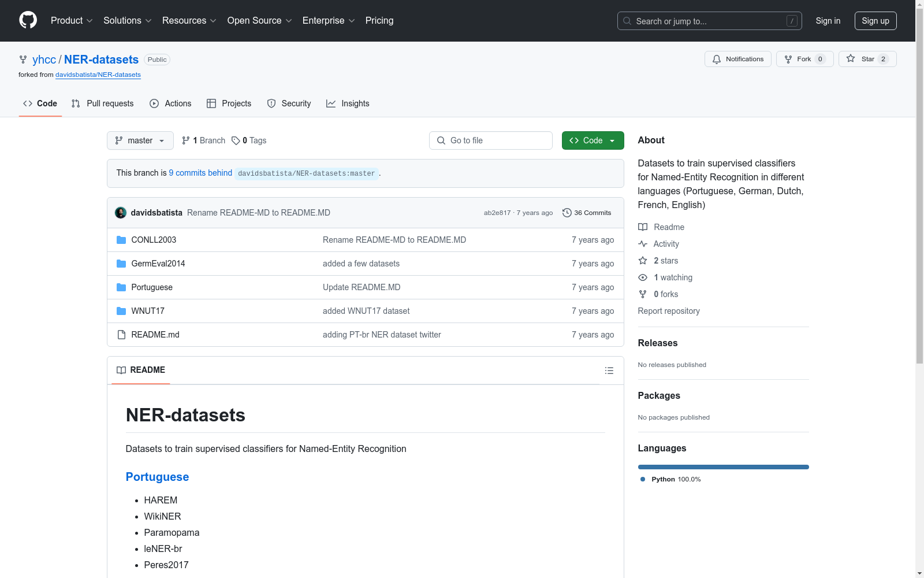This screenshot has width=924, height=578.
Task: Switch to the Code tab
Action: pyautogui.click(x=40, y=103)
